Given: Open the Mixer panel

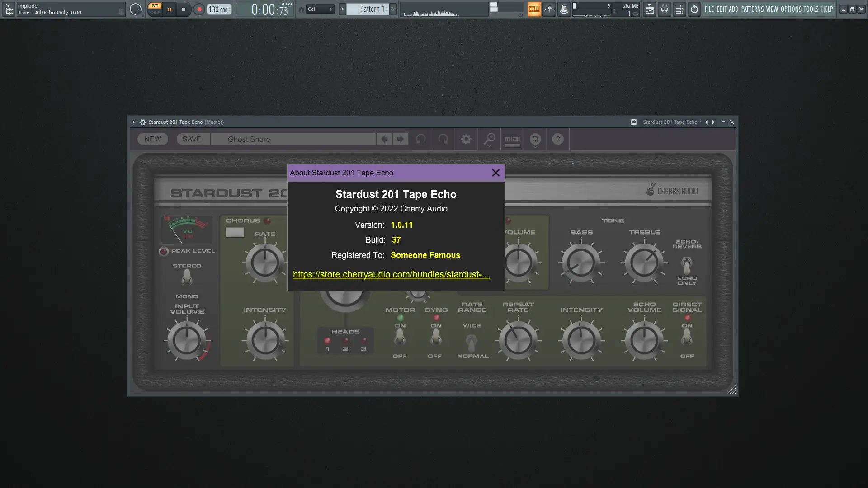Looking at the screenshot, I should [665, 9].
